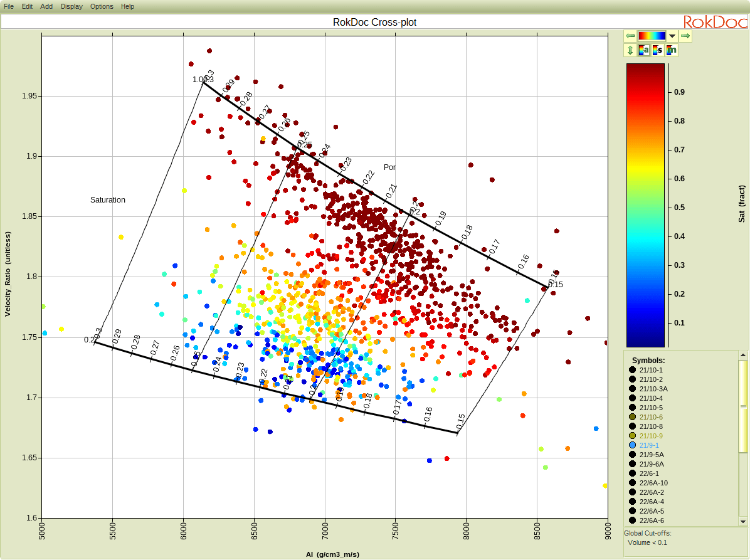Open the Options menu
Image resolution: width=750 pixels, height=560 pixels.
pos(102,6)
